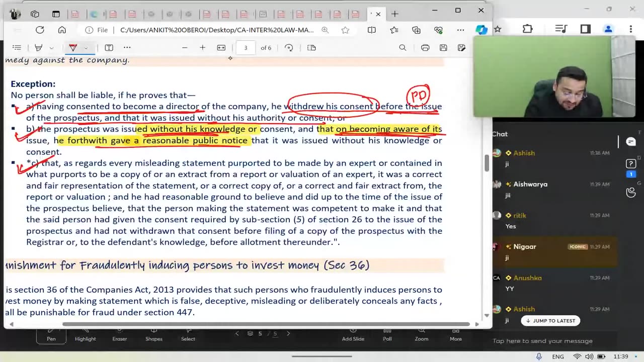Toggle side panel in background browser
Viewport: 644px width, 362px height.
pos(586,29)
